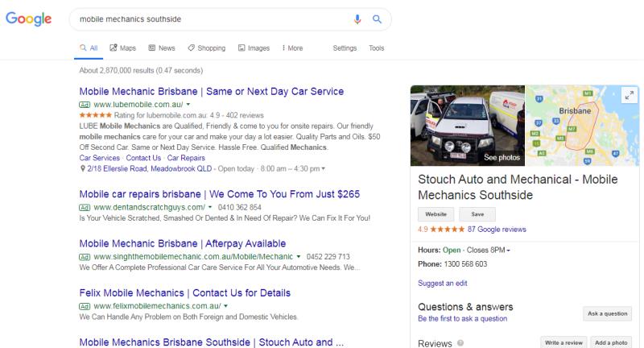This screenshot has width=644, height=348.
Task: Click the voice search microphone icon
Action: tap(357, 19)
